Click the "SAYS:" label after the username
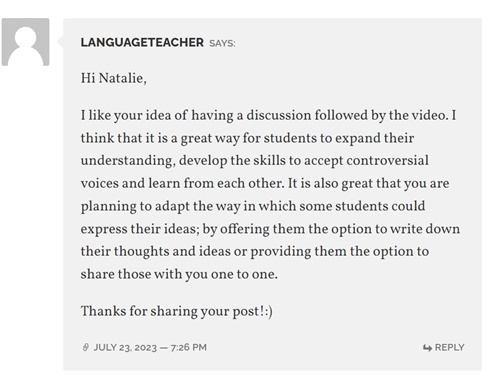491x380 pixels. 222,43
